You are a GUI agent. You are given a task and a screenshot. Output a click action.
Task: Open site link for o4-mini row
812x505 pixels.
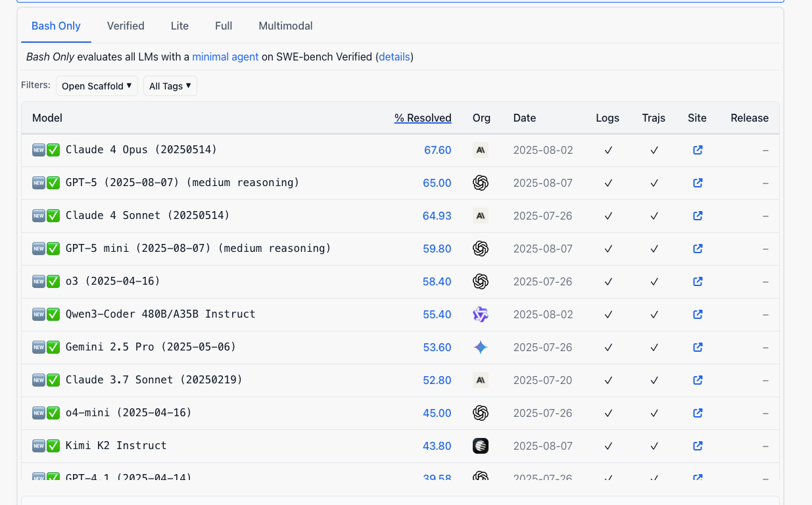point(698,413)
